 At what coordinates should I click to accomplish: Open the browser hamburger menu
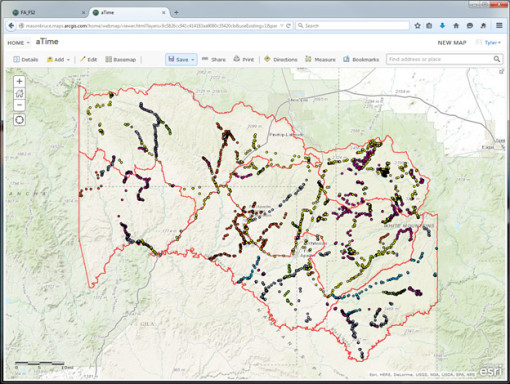tap(499, 26)
